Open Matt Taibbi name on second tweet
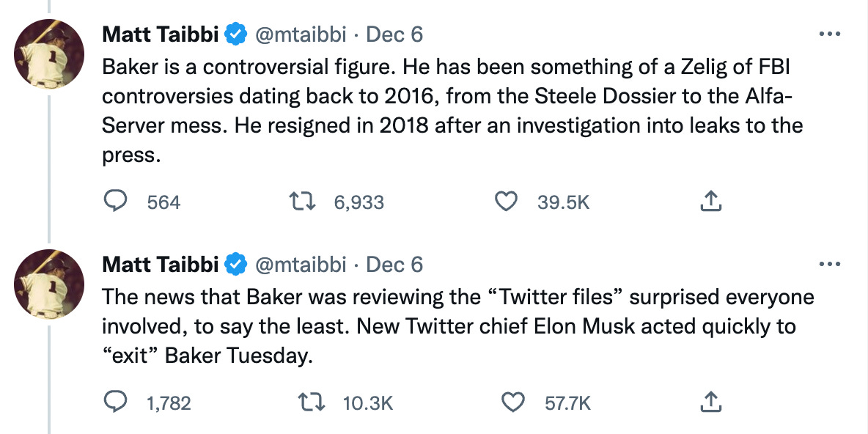 tap(161, 265)
